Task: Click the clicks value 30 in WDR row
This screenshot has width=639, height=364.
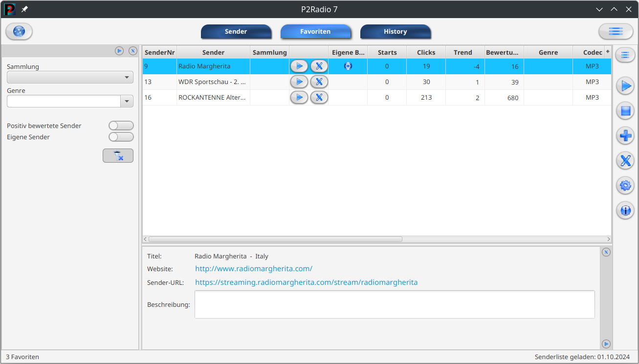Action: pyautogui.click(x=426, y=82)
